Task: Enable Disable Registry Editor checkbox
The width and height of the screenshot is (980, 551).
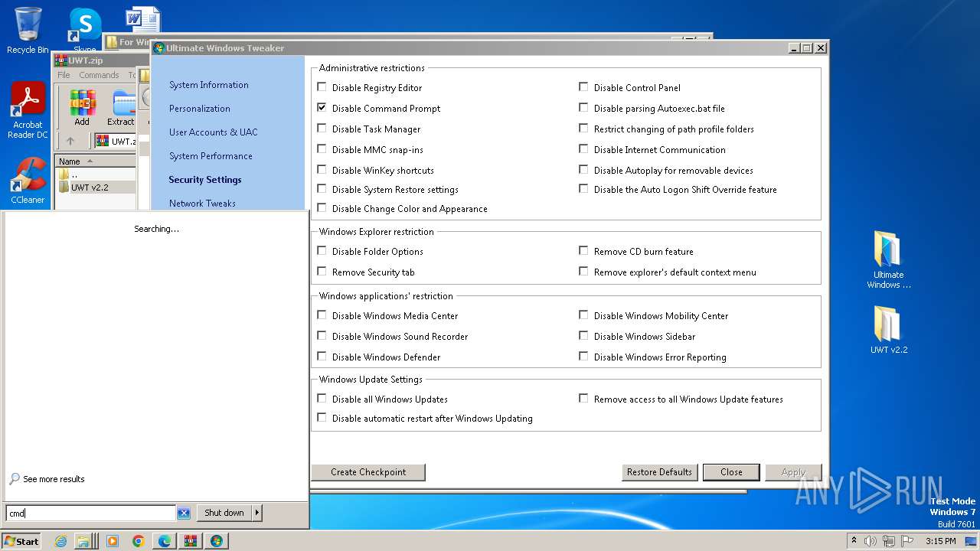Action: [322, 87]
